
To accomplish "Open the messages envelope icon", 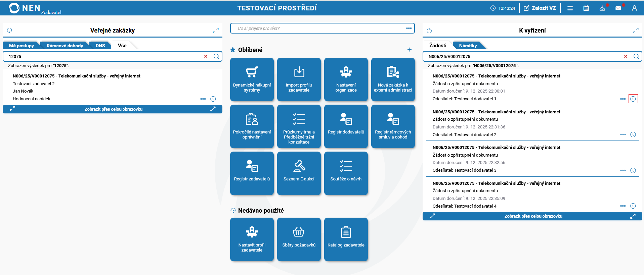I will [x=618, y=8].
